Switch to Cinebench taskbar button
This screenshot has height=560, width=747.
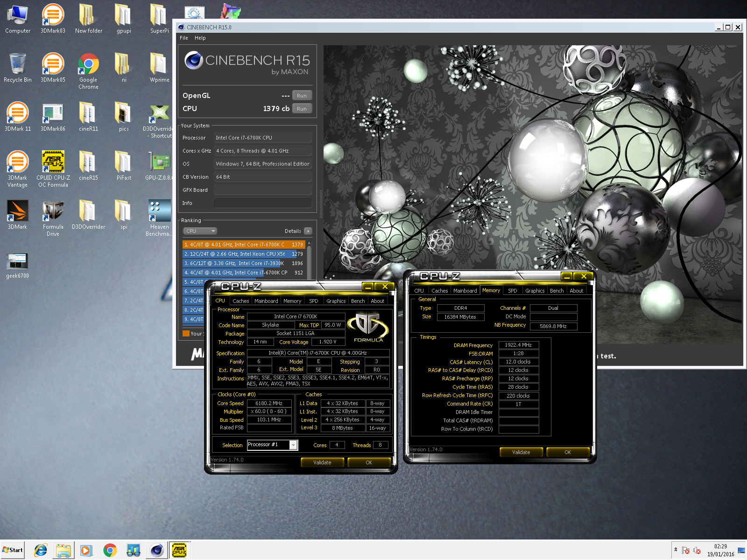[157, 550]
